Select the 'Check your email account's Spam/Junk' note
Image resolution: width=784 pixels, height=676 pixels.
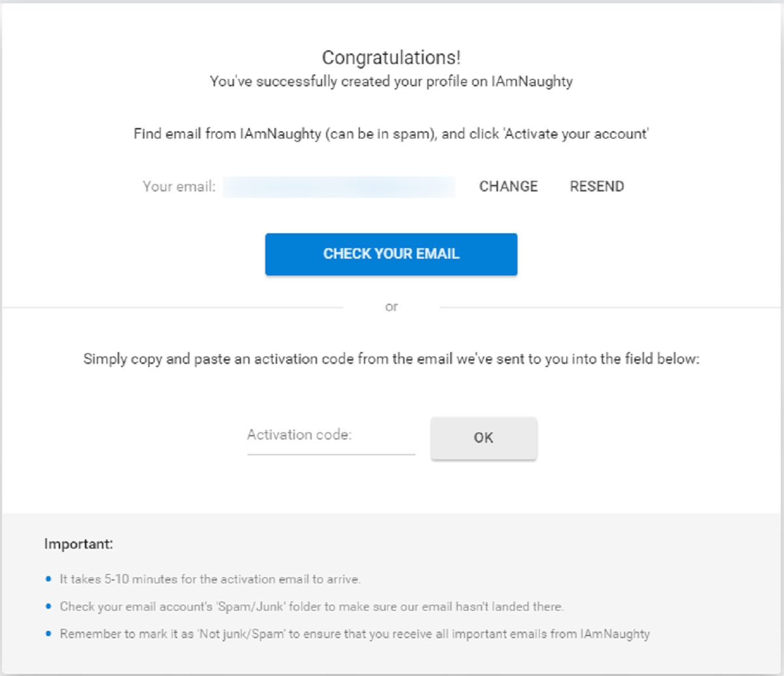312,607
